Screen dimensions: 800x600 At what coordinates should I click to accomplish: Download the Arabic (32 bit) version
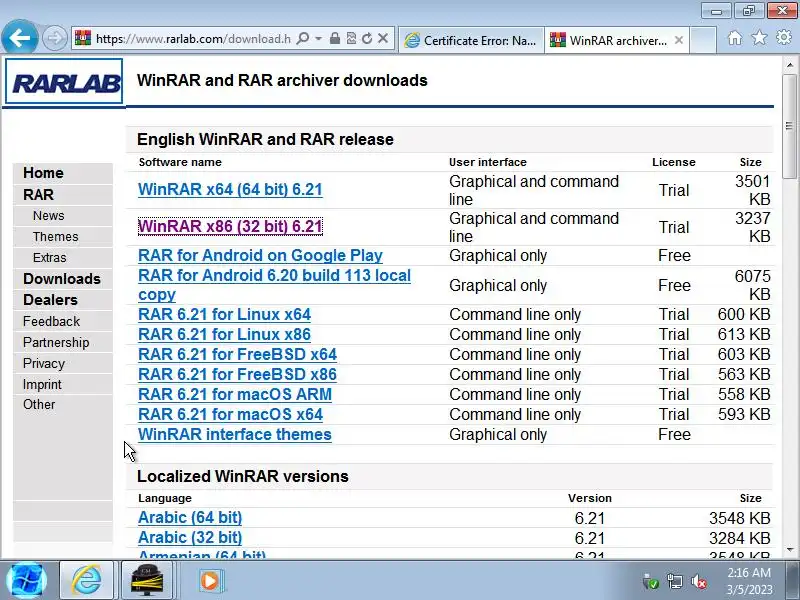tap(190, 537)
